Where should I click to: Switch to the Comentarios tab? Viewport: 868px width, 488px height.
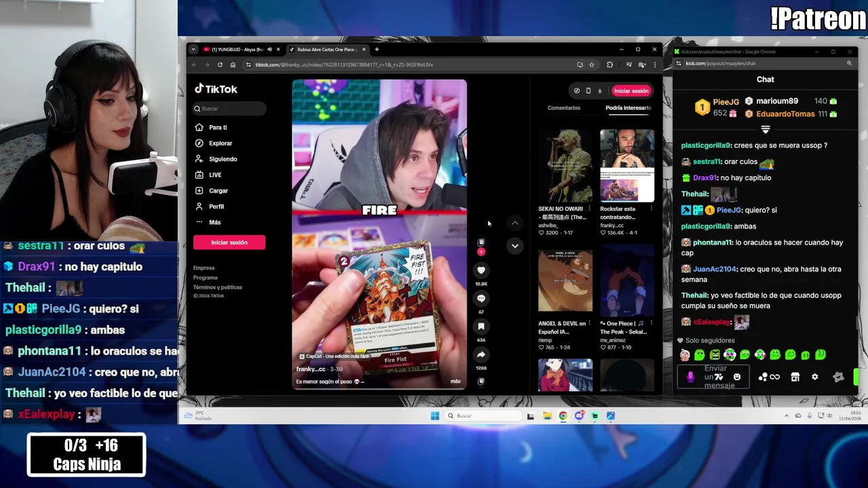(564, 108)
